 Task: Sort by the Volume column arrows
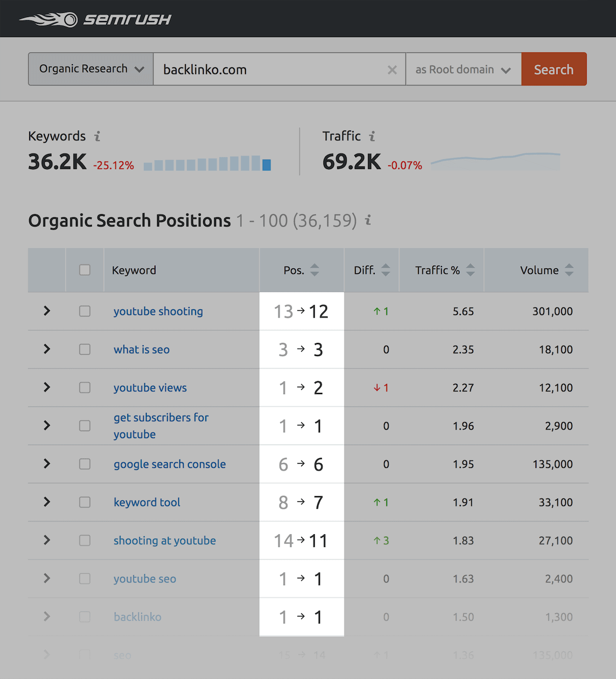point(569,270)
